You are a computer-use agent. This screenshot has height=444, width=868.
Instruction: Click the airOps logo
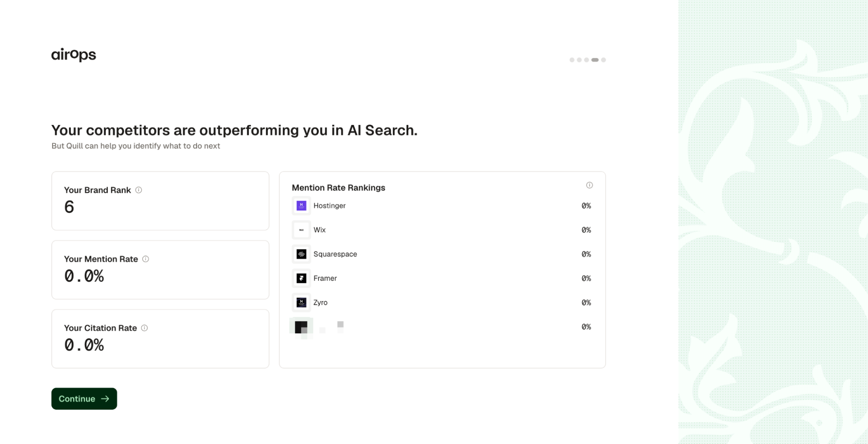coord(73,55)
